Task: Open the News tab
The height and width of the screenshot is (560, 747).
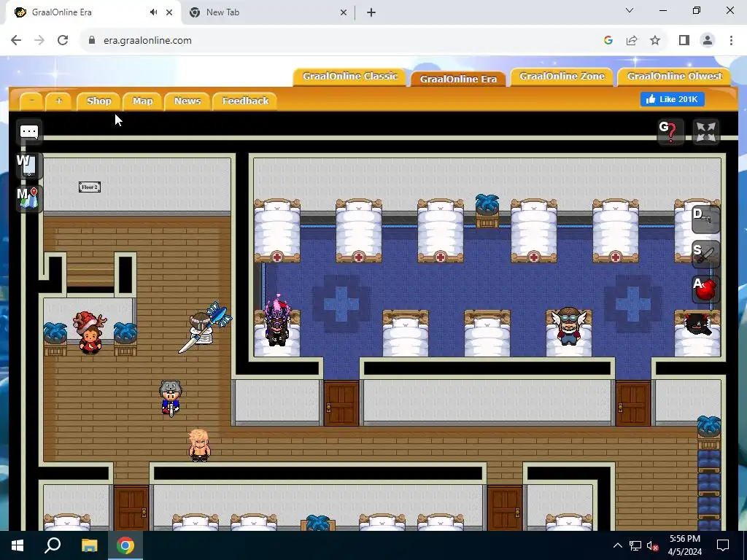Action: [187, 101]
